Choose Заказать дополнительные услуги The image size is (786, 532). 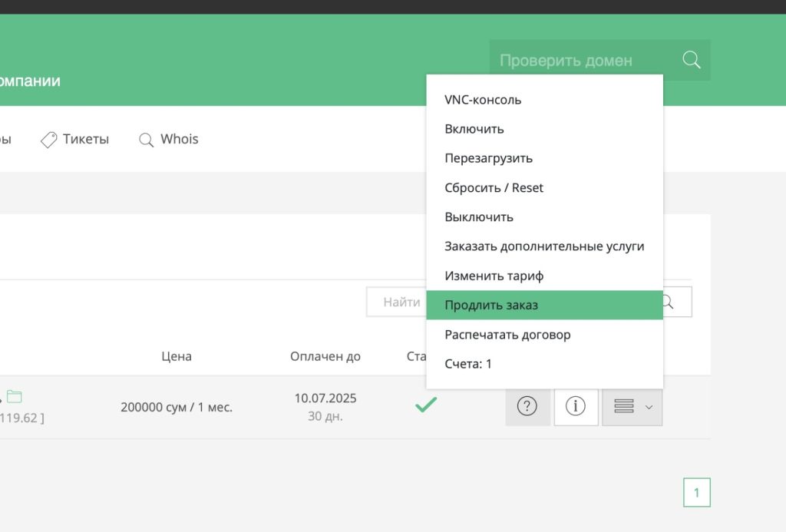pos(544,246)
